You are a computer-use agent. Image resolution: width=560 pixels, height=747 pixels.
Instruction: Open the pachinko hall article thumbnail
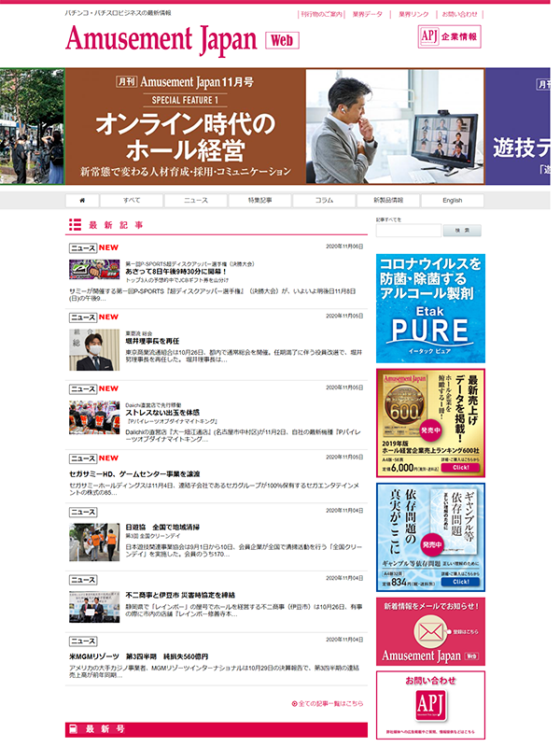pyautogui.click(x=94, y=417)
